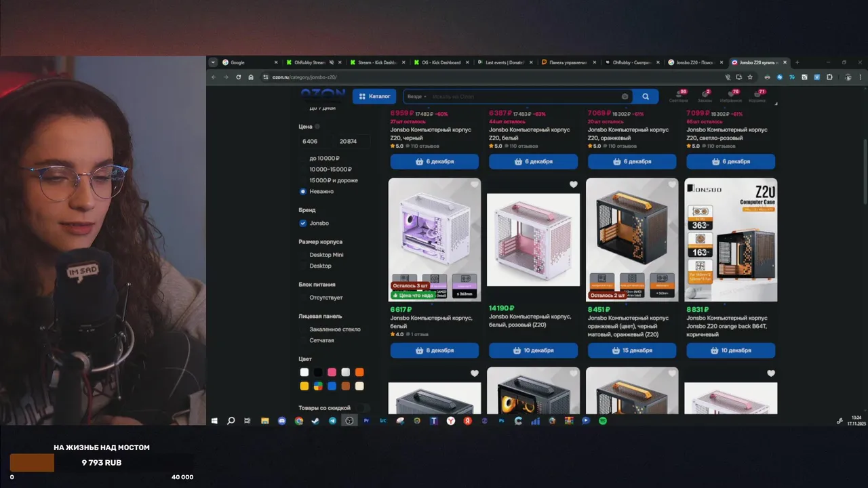Open the Избранное favorites icon
868x488 pixels.
tap(731, 96)
